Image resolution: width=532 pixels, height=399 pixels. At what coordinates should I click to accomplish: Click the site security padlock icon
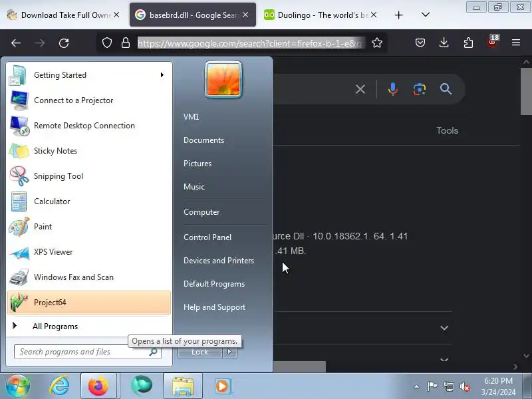pyautogui.click(x=126, y=43)
